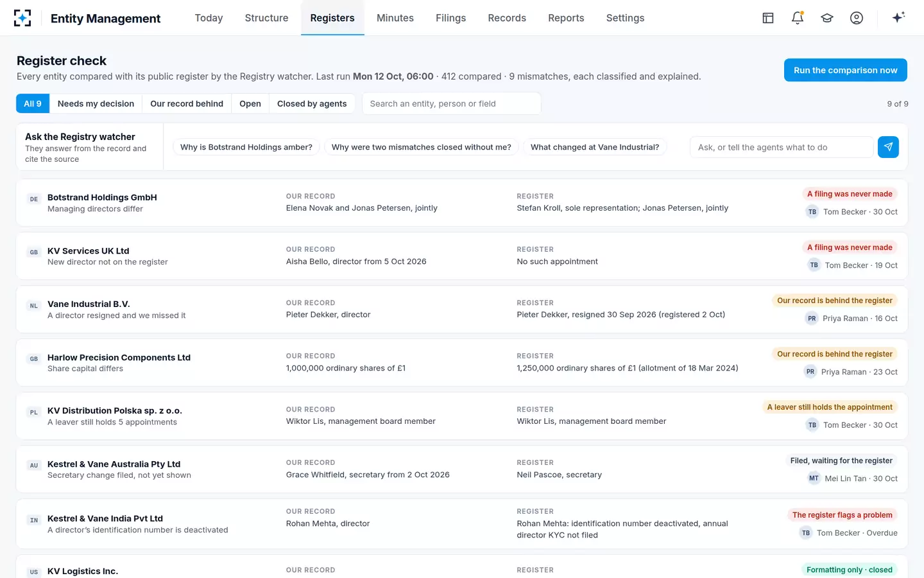Go to the Today tab
The width and height of the screenshot is (924, 578).
point(209,18)
